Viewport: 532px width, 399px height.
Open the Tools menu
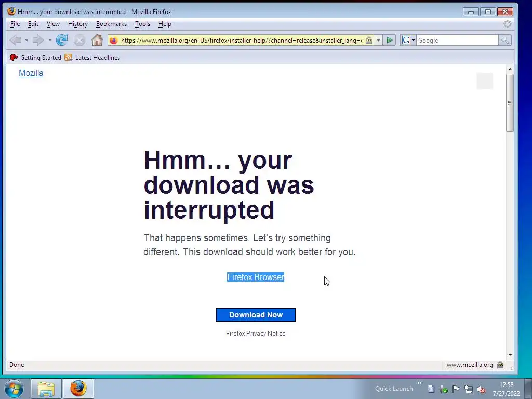pos(142,24)
